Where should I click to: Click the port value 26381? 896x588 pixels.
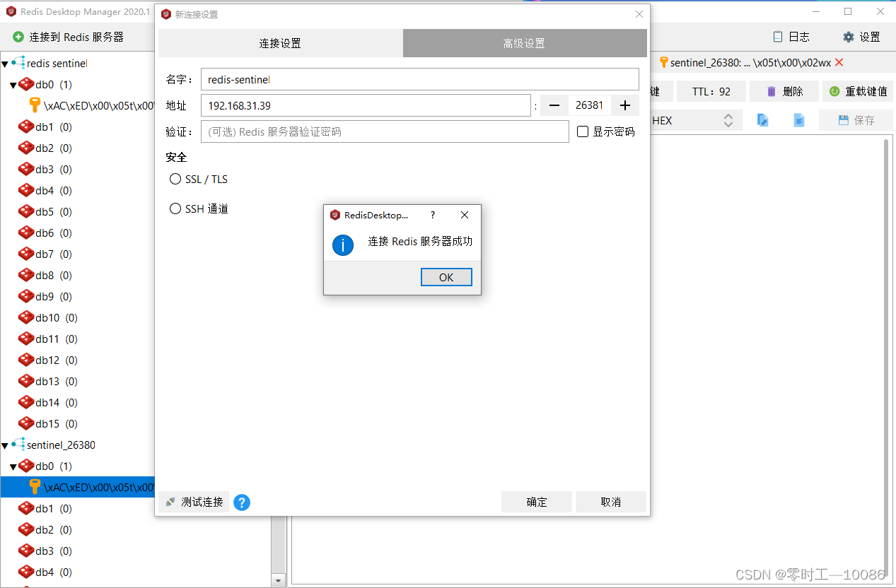[589, 105]
